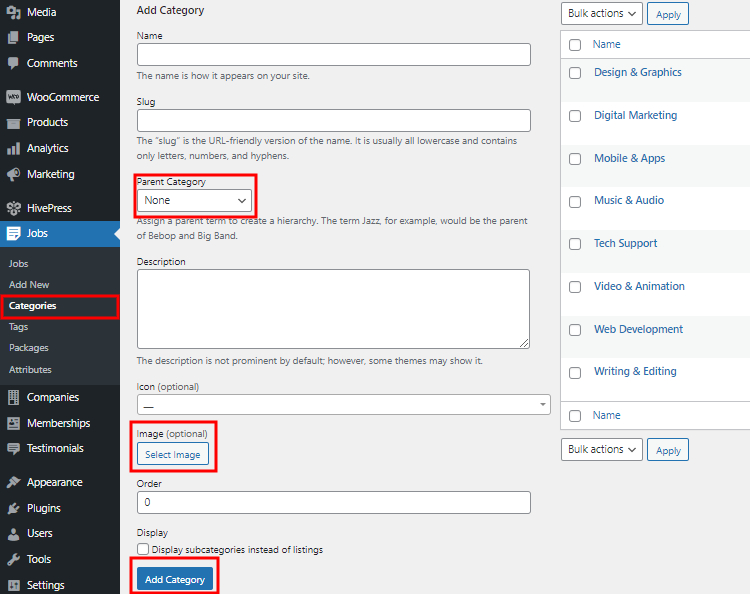Click the Marketing megaphone icon
Screen dimensions: 750x594
point(13,174)
